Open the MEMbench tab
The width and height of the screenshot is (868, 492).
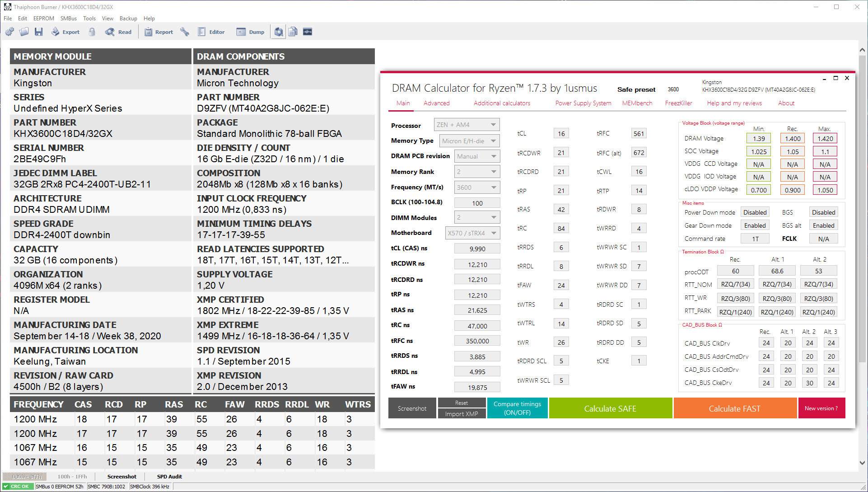(637, 103)
